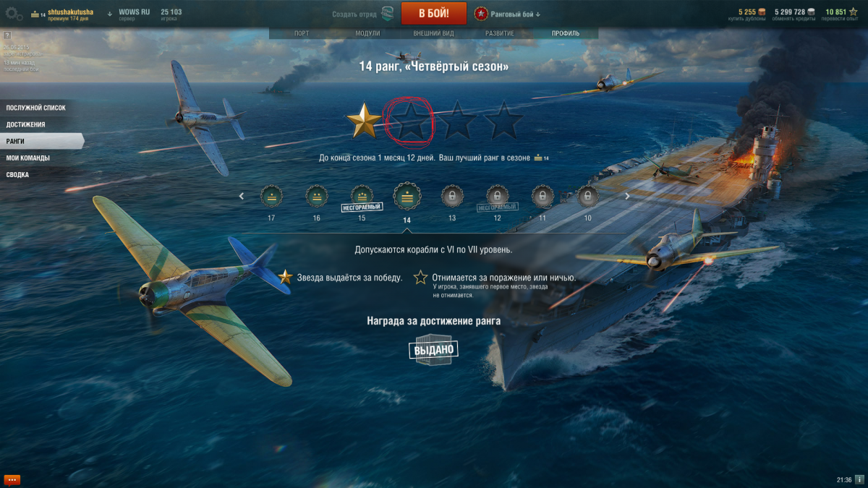Click the chat icon in bottom corner
This screenshot has height=488, width=868.
pyautogui.click(x=12, y=479)
